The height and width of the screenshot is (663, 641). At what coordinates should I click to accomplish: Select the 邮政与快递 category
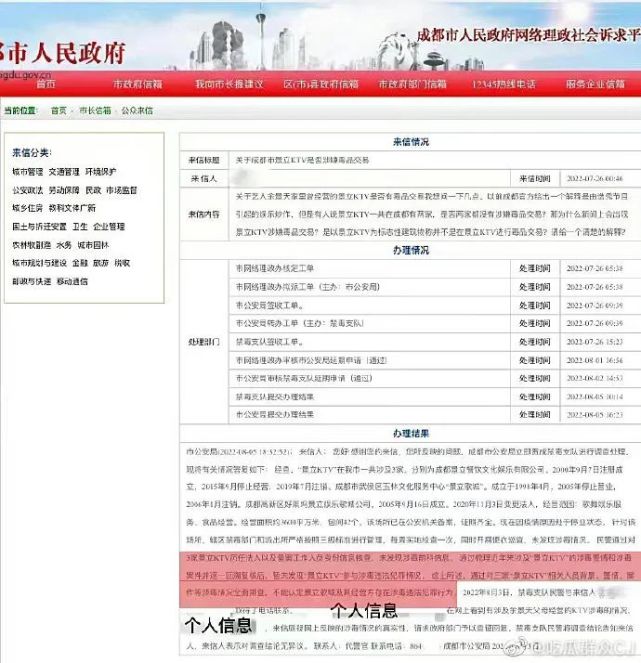click(32, 282)
